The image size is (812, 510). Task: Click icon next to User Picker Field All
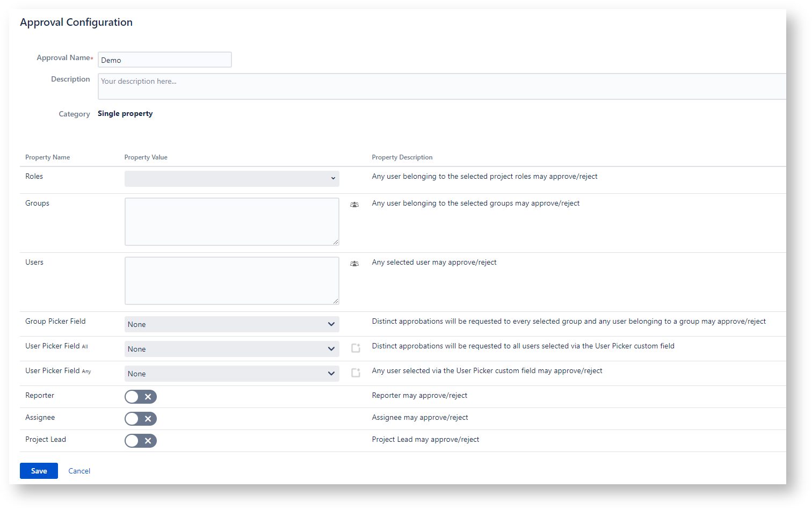356,348
